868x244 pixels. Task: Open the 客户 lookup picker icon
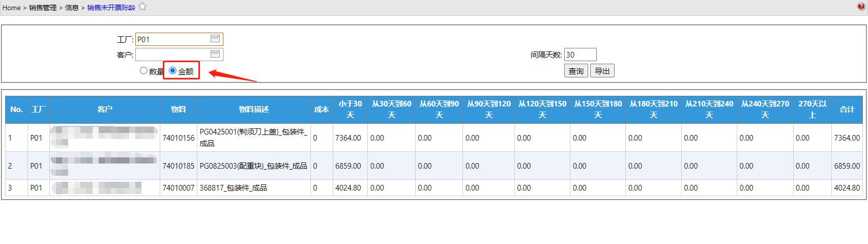[x=215, y=54]
